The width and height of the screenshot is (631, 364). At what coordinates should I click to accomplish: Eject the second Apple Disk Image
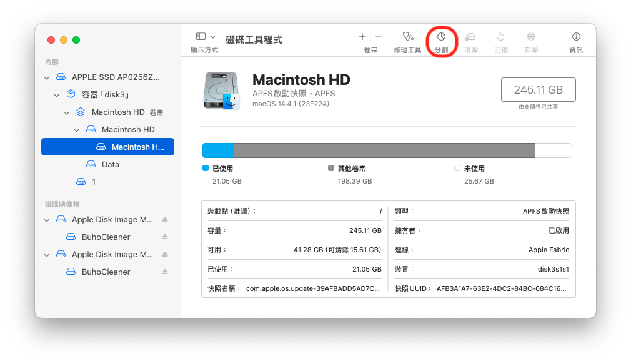[165, 254]
